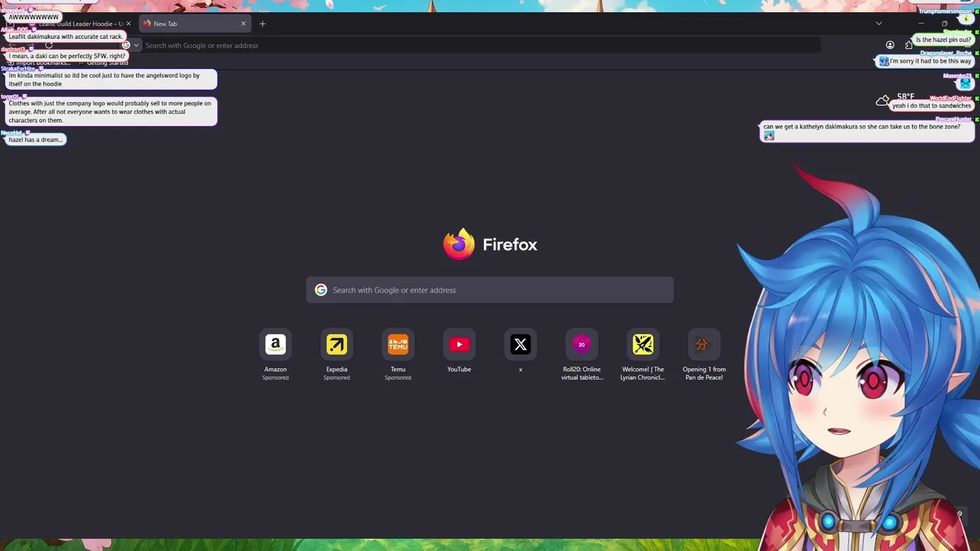Minimize the Firefox window
980x551 pixels.
click(x=921, y=24)
